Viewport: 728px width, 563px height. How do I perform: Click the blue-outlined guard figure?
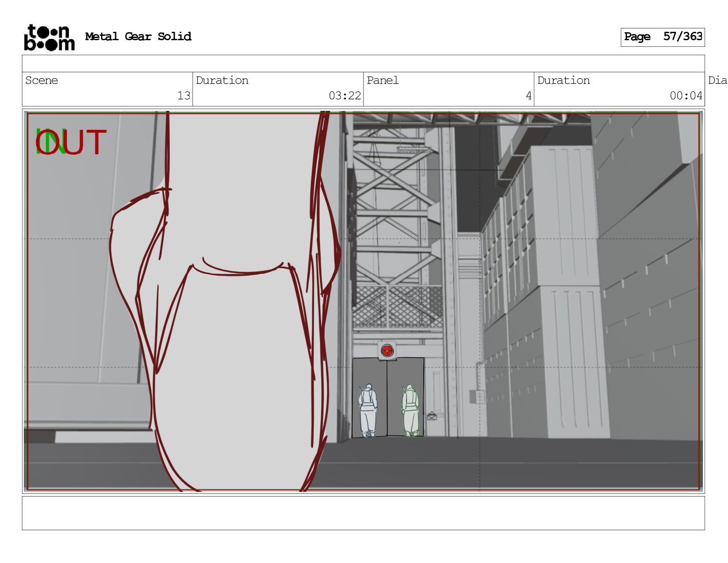point(368,411)
